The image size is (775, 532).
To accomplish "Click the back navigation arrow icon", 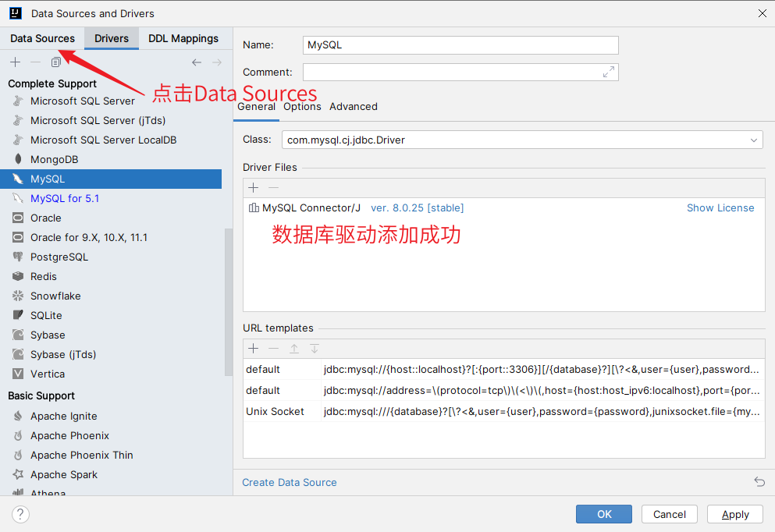I will pyautogui.click(x=197, y=62).
